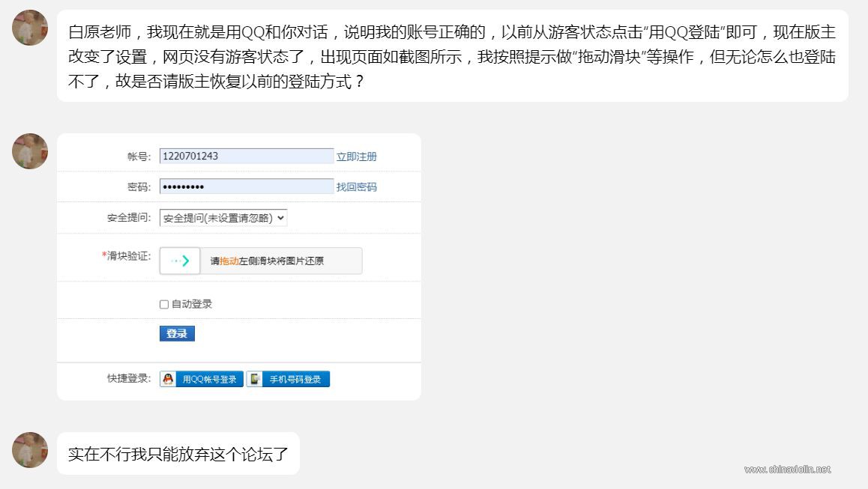Open the 立即注册 register link
The width and height of the screenshot is (868, 489).
[357, 157]
